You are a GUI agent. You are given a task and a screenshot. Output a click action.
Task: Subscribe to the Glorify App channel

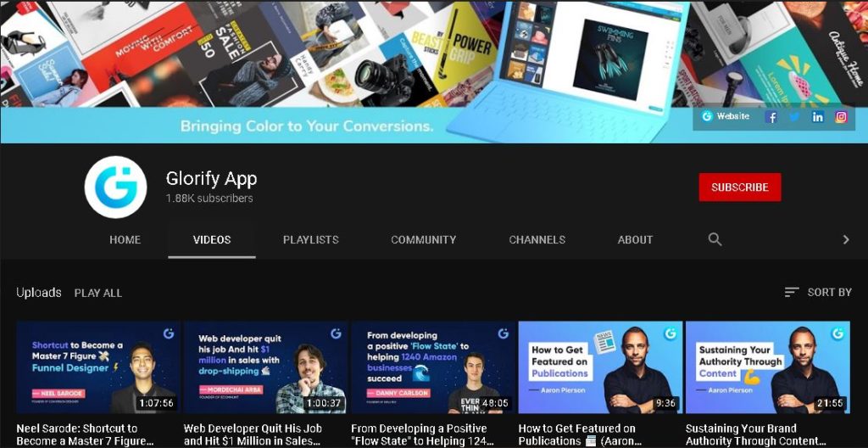[739, 188]
